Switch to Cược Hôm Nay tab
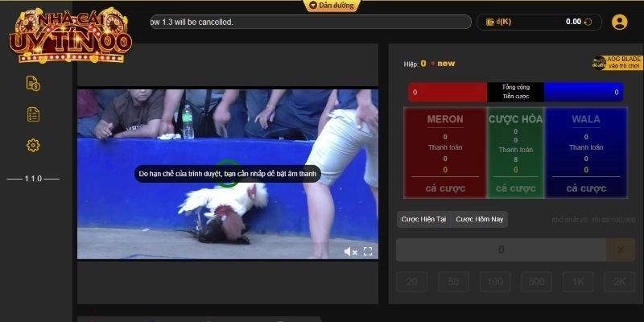644x322 pixels. [x=479, y=219]
